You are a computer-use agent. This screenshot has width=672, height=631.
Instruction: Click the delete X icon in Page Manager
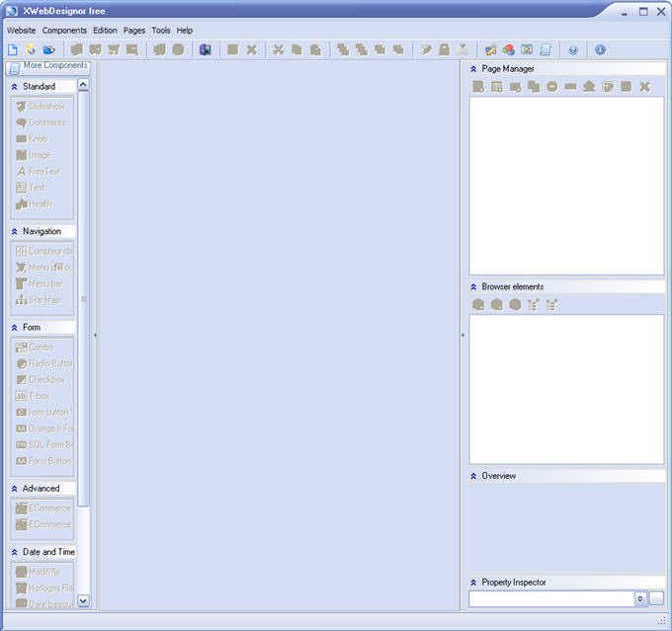[644, 87]
